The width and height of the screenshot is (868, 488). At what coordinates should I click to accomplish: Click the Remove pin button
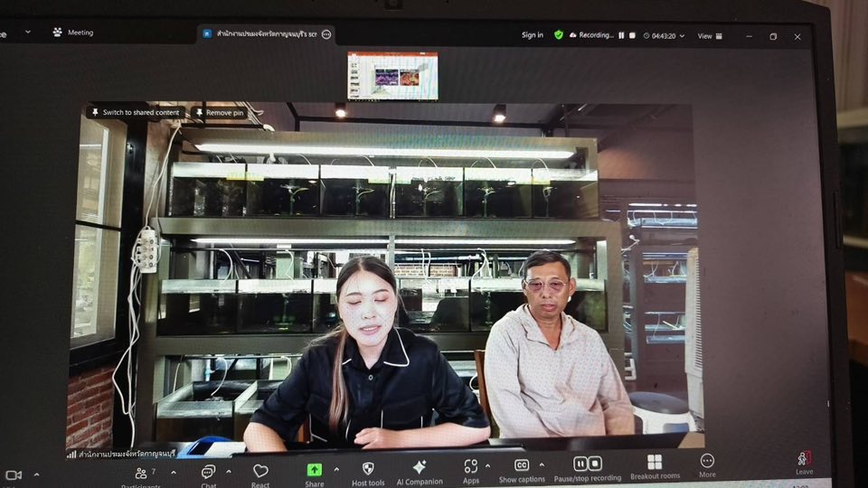click(x=219, y=113)
